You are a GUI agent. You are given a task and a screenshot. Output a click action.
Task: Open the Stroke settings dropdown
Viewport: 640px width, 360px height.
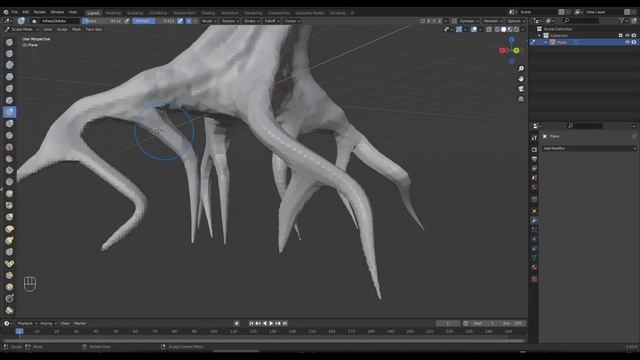tap(251, 21)
